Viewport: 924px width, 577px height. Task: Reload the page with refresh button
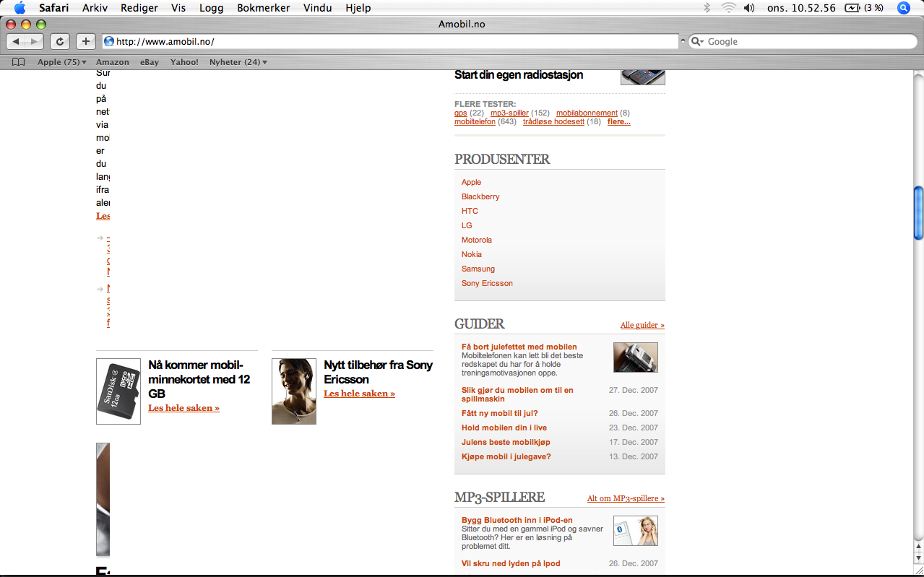coord(60,41)
